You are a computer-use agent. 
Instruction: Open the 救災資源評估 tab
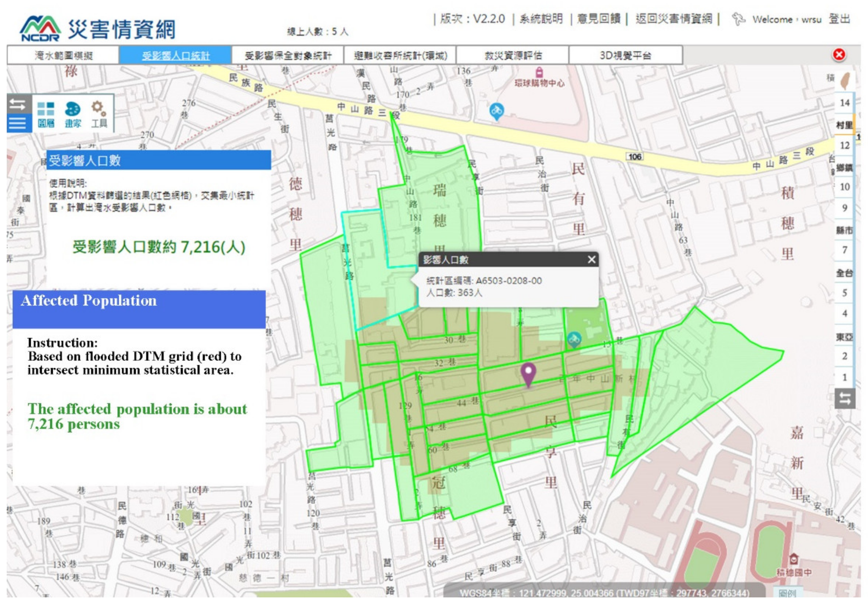pyautogui.click(x=513, y=56)
